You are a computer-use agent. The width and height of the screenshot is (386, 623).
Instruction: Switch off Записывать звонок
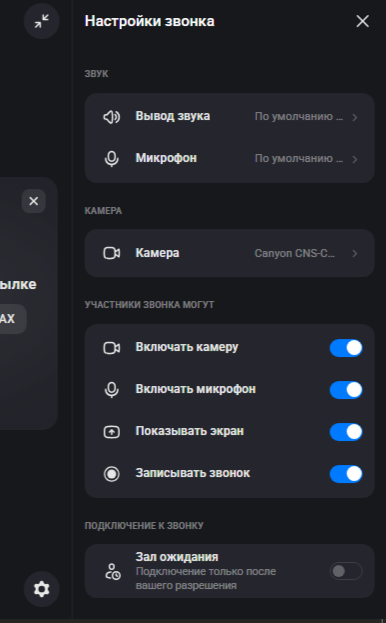pos(346,474)
